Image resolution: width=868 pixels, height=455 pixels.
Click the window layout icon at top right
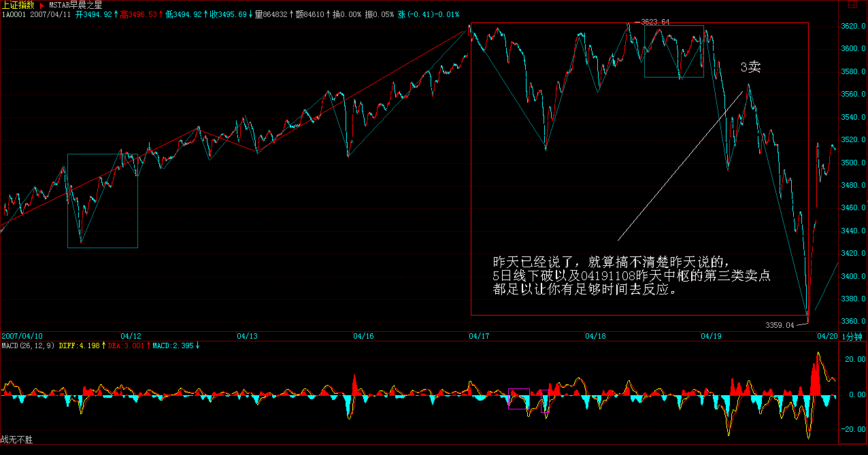pos(852,5)
